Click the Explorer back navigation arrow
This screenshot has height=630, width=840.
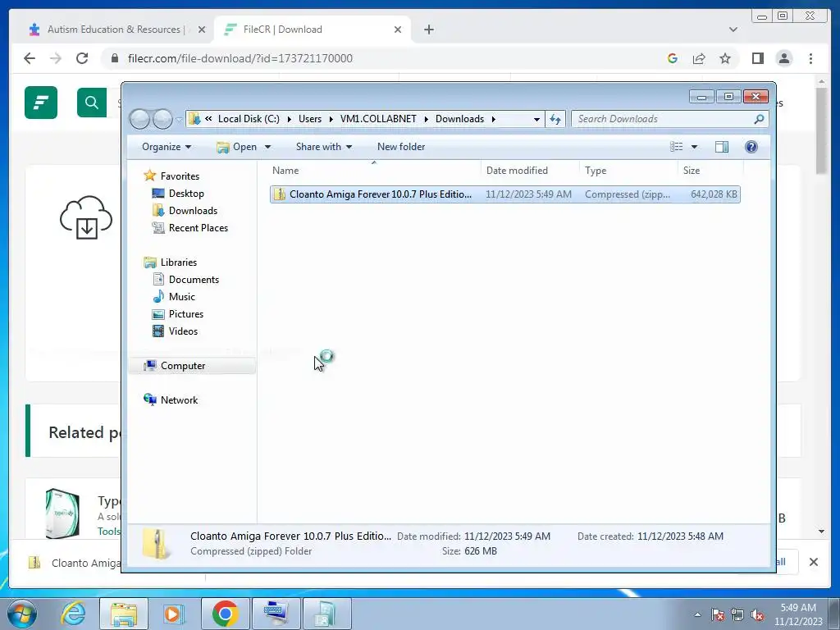click(x=139, y=119)
